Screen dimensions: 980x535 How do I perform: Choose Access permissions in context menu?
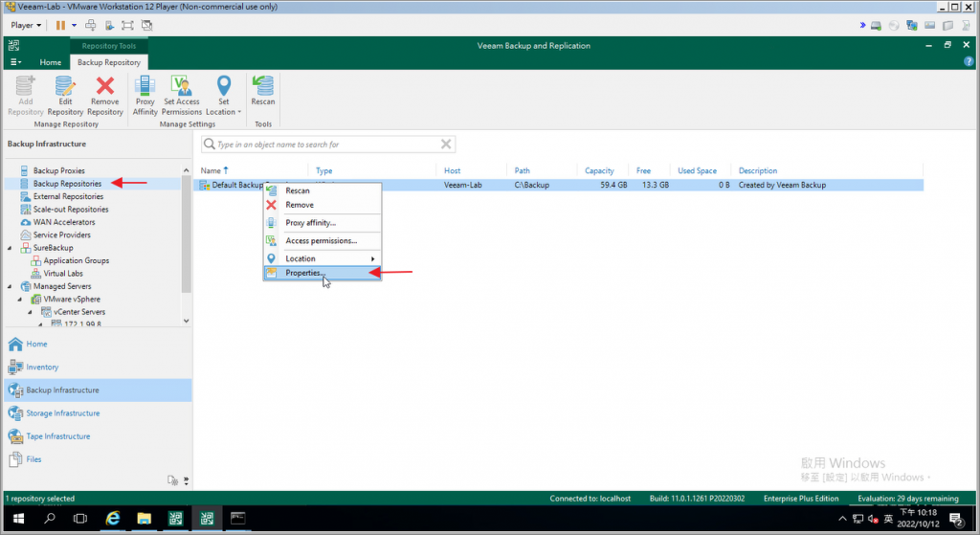pyautogui.click(x=322, y=240)
